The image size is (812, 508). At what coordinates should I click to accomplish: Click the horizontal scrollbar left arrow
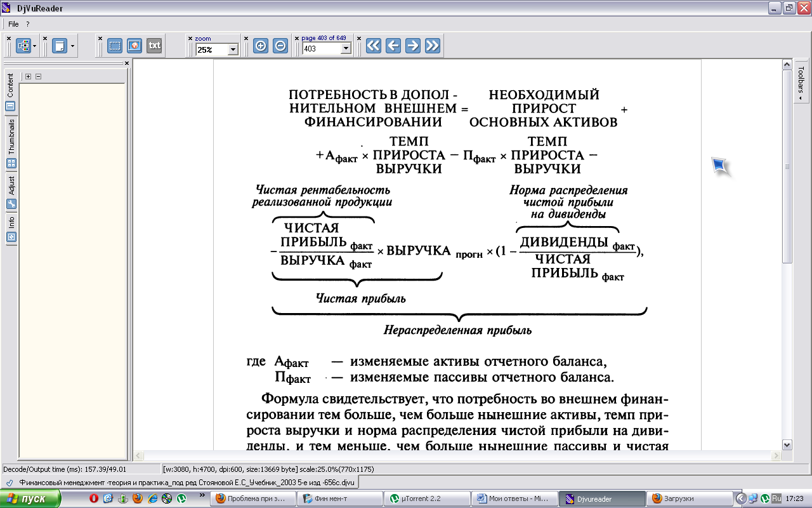pos(138,455)
